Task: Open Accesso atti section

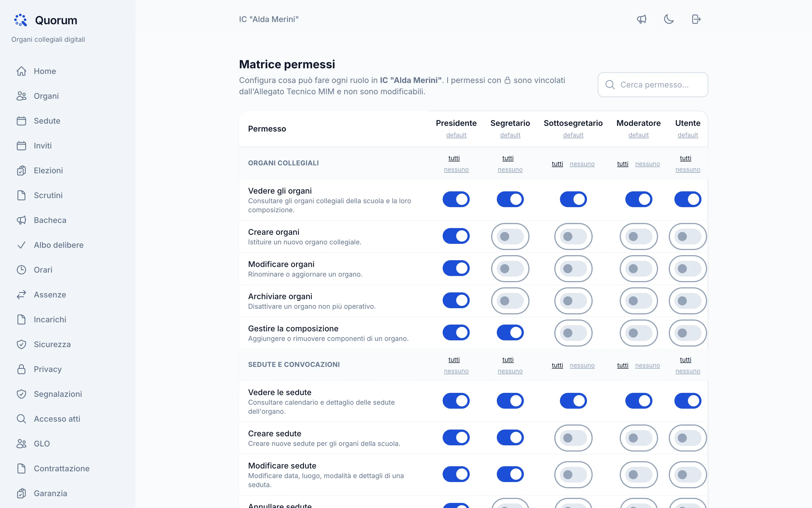Action: pos(68,419)
